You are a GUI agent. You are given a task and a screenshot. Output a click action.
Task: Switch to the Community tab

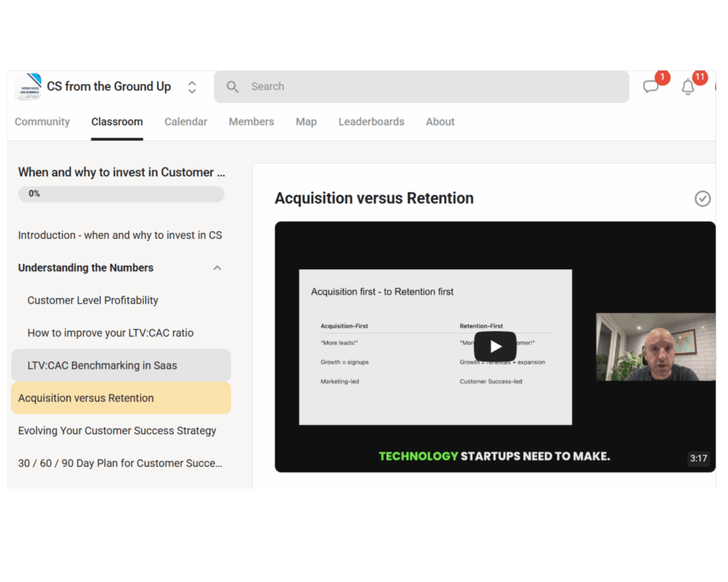(x=42, y=122)
